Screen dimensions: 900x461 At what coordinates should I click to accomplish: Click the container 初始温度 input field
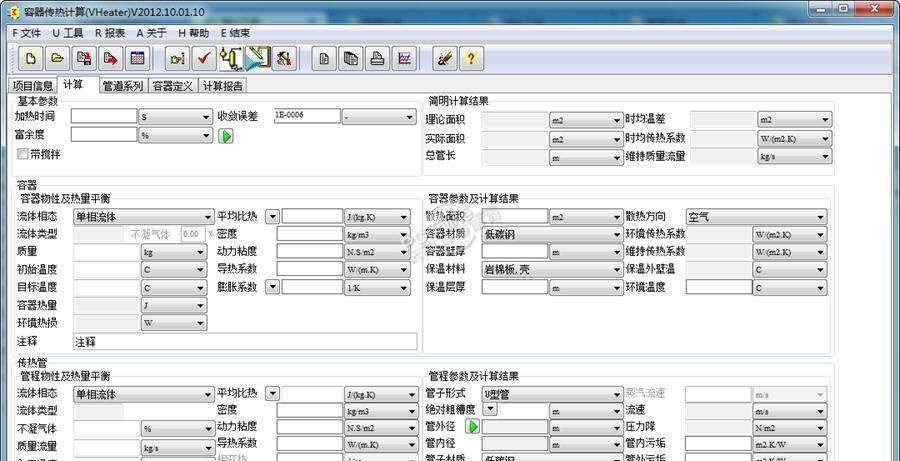pos(106,269)
